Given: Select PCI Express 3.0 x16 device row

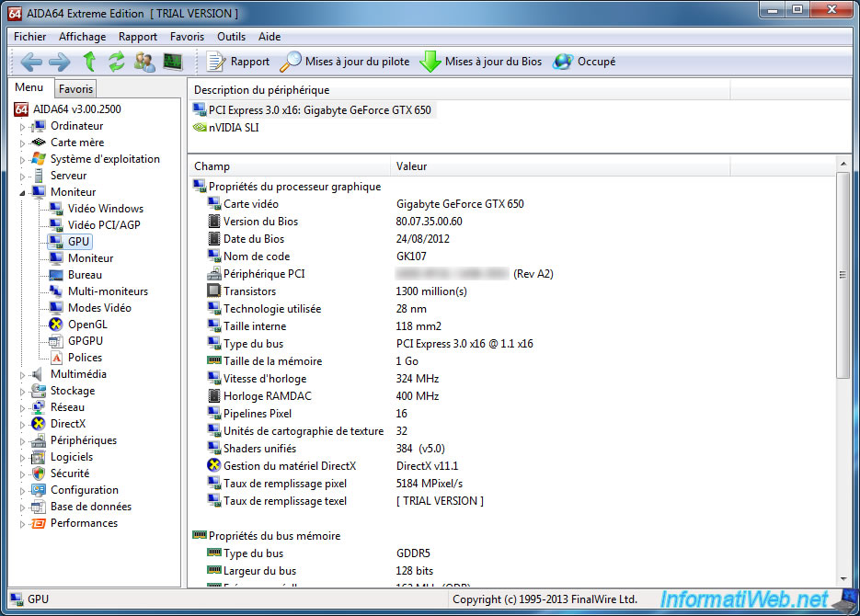Looking at the screenshot, I should click(315, 110).
